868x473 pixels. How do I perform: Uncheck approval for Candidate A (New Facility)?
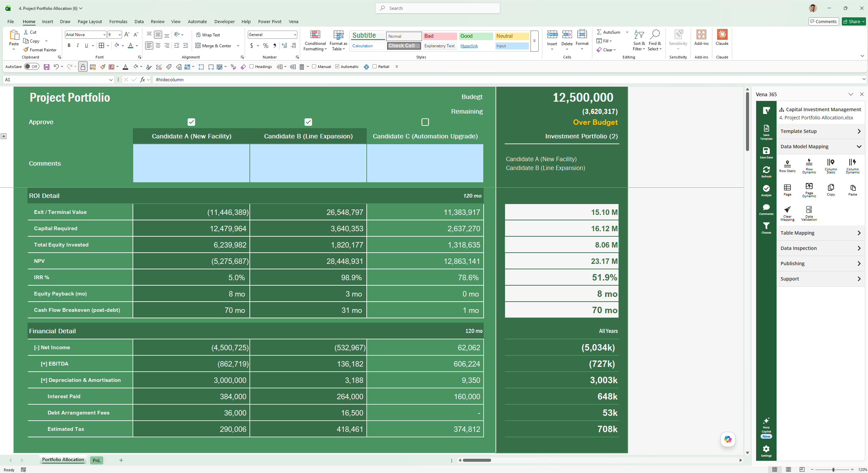pyautogui.click(x=191, y=122)
